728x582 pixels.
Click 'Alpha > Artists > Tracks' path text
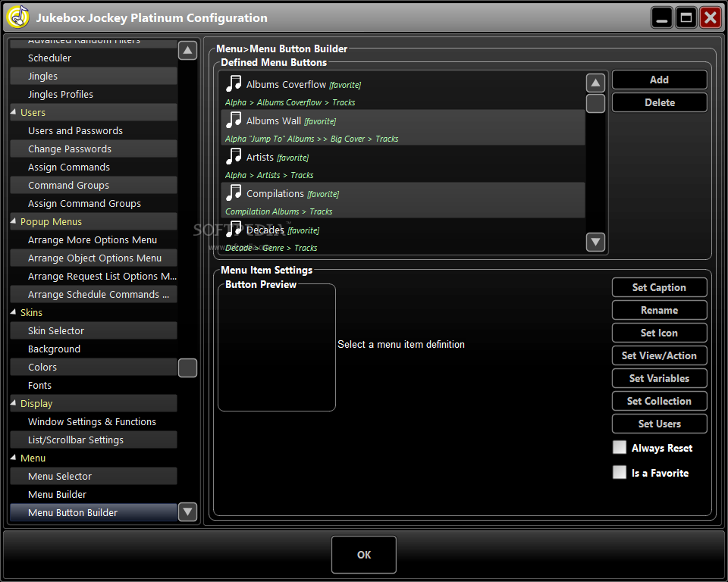pyautogui.click(x=269, y=175)
